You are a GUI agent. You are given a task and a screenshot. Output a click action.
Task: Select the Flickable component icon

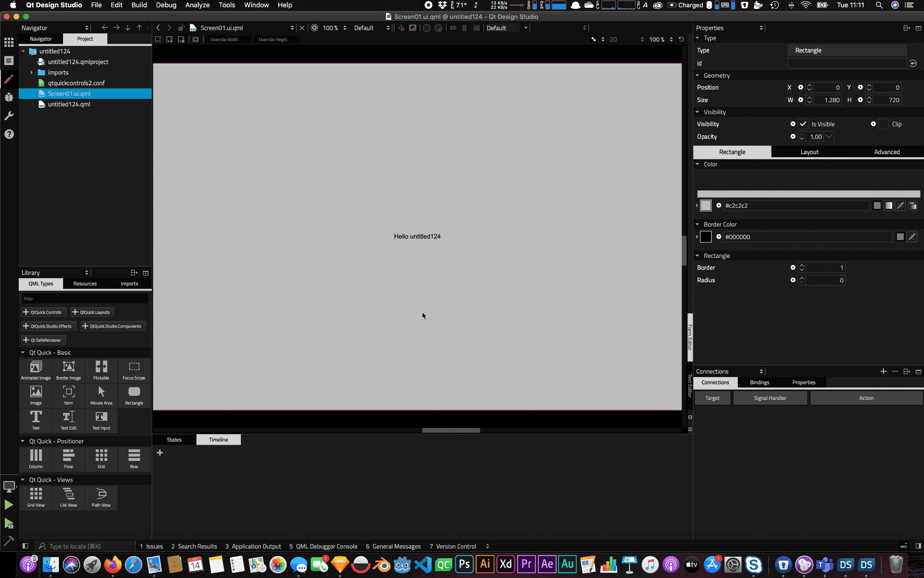(x=101, y=370)
